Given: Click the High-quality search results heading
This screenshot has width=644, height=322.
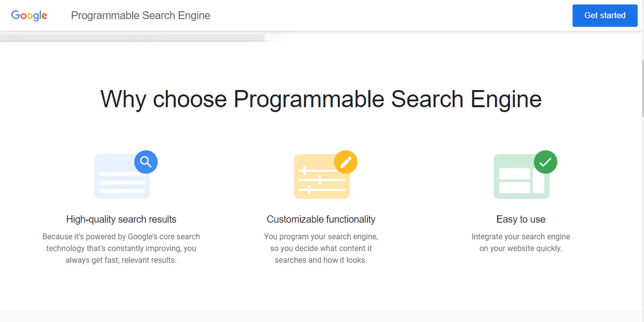Looking at the screenshot, I should coord(121,219).
